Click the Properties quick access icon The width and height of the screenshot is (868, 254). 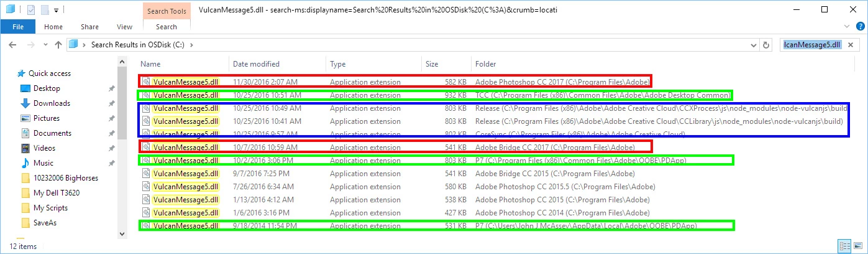point(32,9)
